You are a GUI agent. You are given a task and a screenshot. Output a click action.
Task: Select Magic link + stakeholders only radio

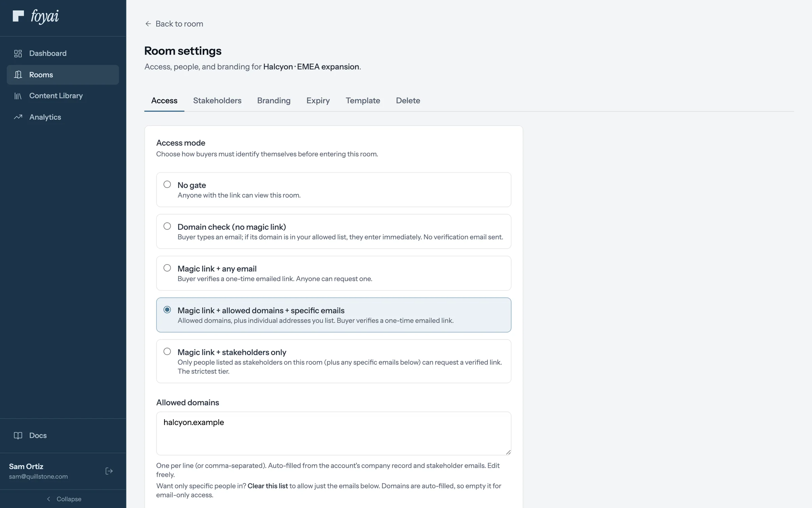point(167,352)
